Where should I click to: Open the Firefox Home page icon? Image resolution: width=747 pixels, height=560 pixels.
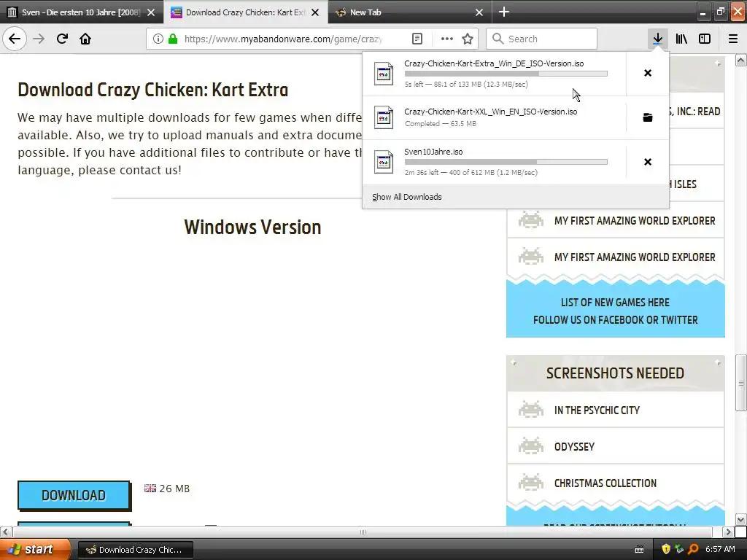pos(85,39)
